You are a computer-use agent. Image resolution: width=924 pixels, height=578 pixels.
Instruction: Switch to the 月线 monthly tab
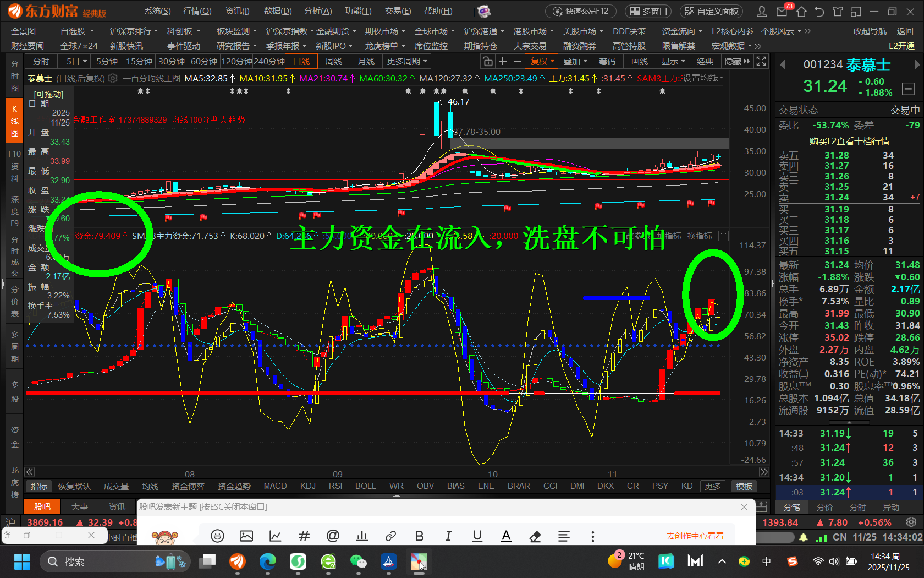point(366,61)
